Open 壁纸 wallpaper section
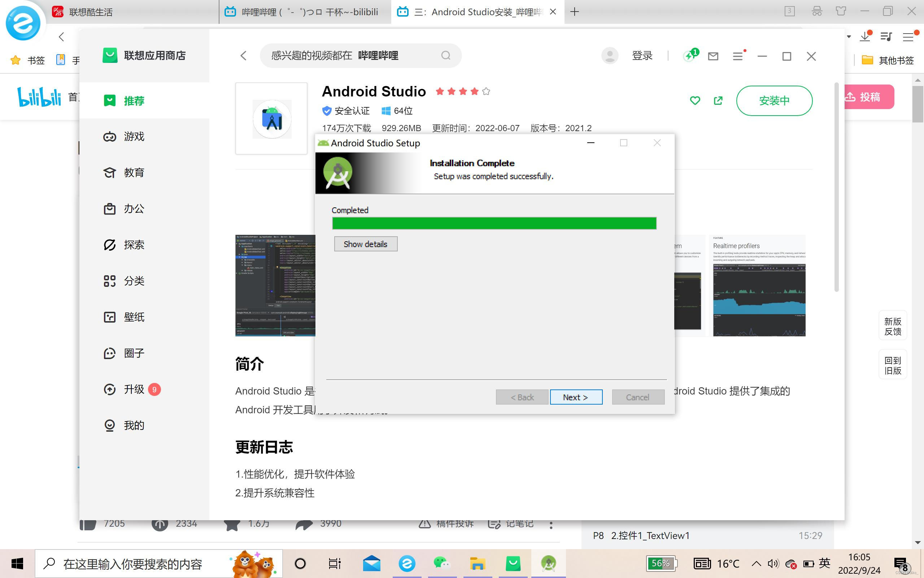The height and width of the screenshot is (578, 924). tap(144, 317)
